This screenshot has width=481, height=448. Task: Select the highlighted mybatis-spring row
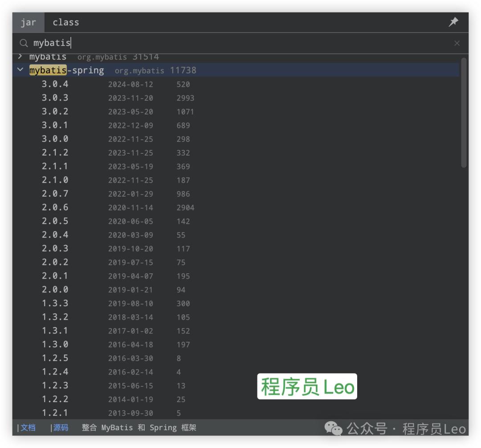click(67, 70)
